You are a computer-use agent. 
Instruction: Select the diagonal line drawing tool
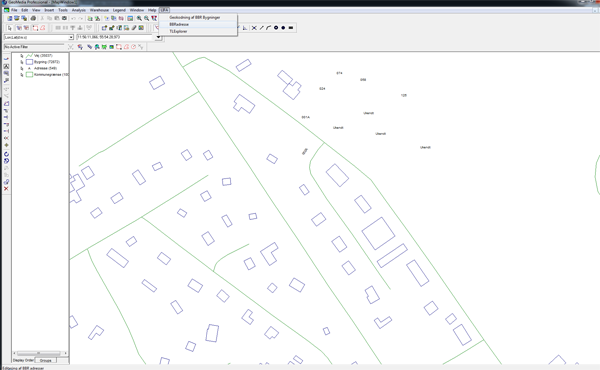[261, 28]
